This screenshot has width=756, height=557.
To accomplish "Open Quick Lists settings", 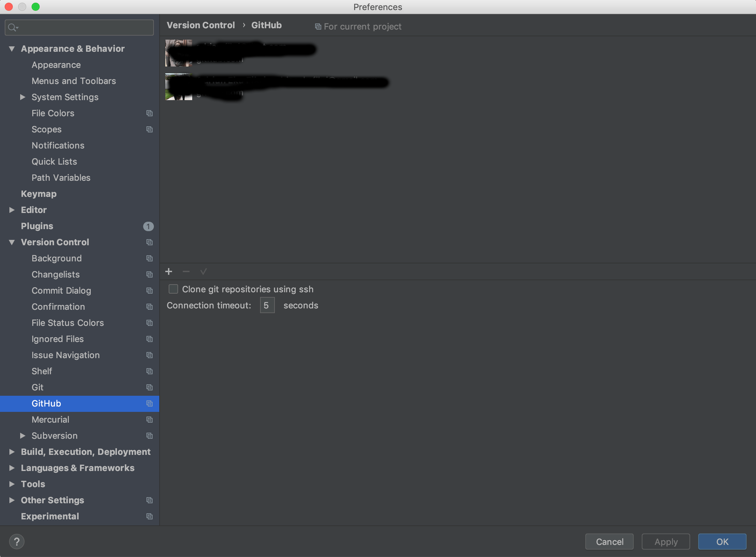I will tap(54, 162).
